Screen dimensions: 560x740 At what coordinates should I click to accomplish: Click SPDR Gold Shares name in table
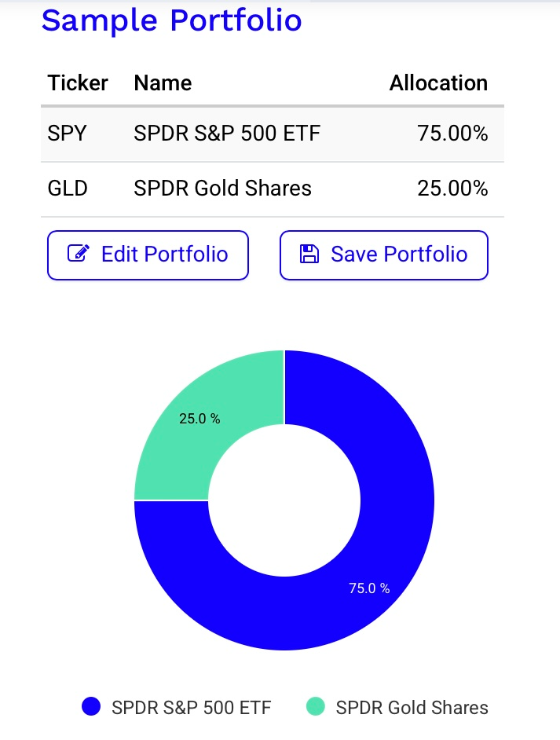pos(222,189)
